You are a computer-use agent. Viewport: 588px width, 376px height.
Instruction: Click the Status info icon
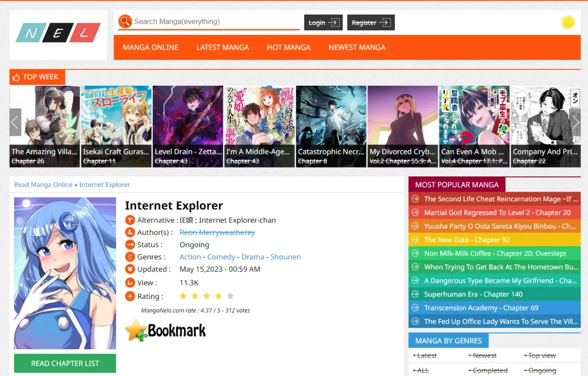[130, 245]
